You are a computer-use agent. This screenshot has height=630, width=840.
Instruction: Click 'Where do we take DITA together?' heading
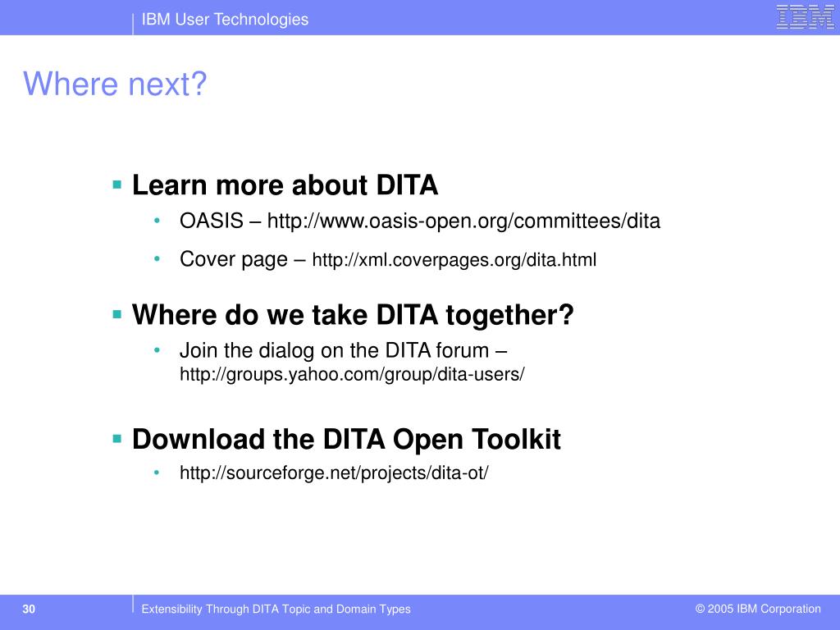point(353,315)
